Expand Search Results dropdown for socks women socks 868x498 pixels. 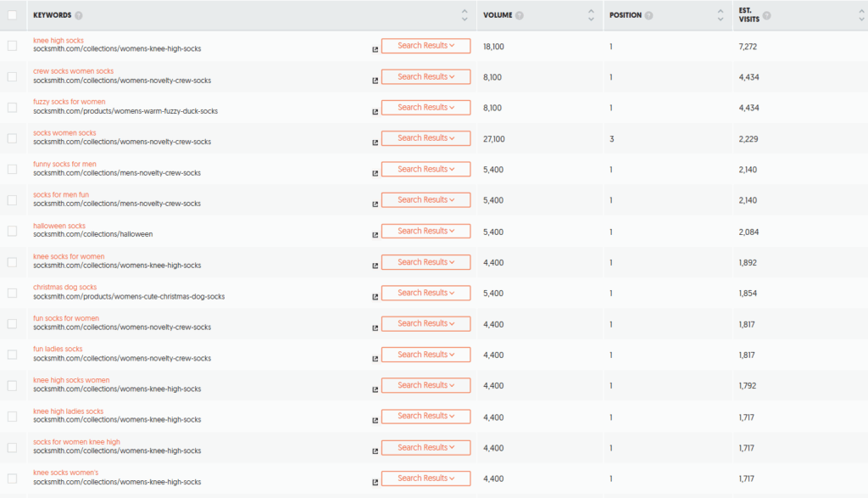point(426,138)
